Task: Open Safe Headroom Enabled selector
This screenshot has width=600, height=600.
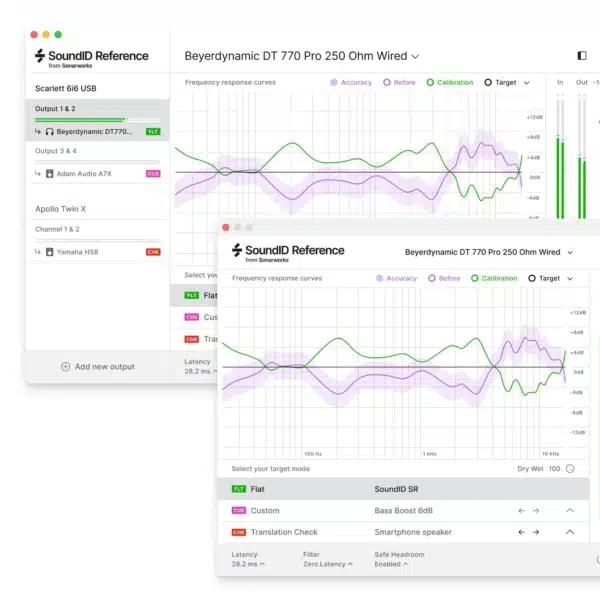Action: pos(391,564)
